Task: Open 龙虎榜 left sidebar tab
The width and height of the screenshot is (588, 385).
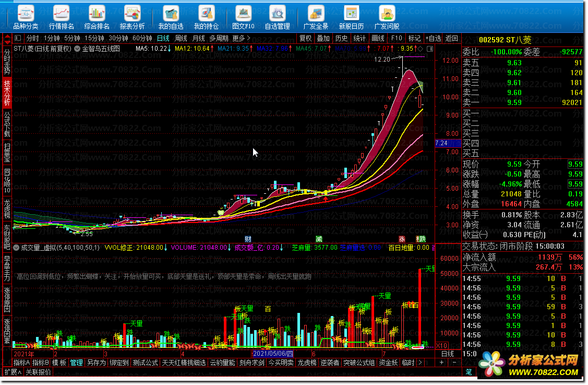Action: (x=7, y=208)
